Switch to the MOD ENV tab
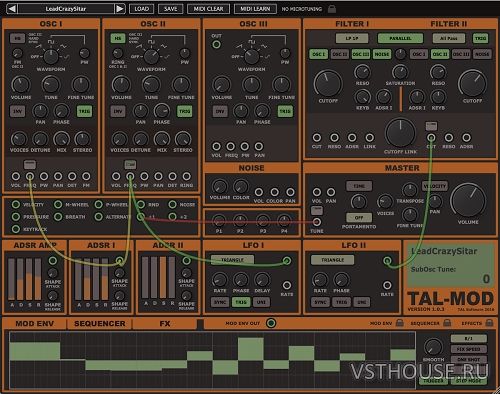 [x=34, y=323]
